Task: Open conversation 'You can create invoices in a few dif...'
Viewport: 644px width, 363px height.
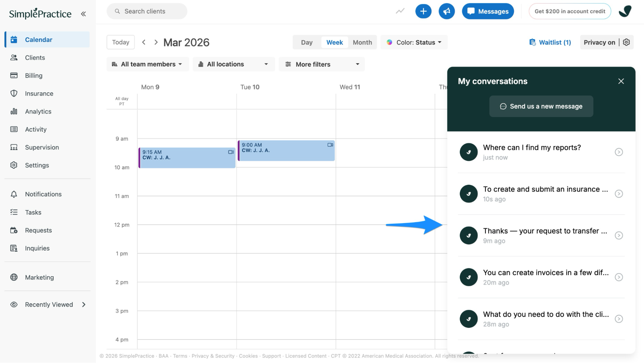Action: point(541,277)
